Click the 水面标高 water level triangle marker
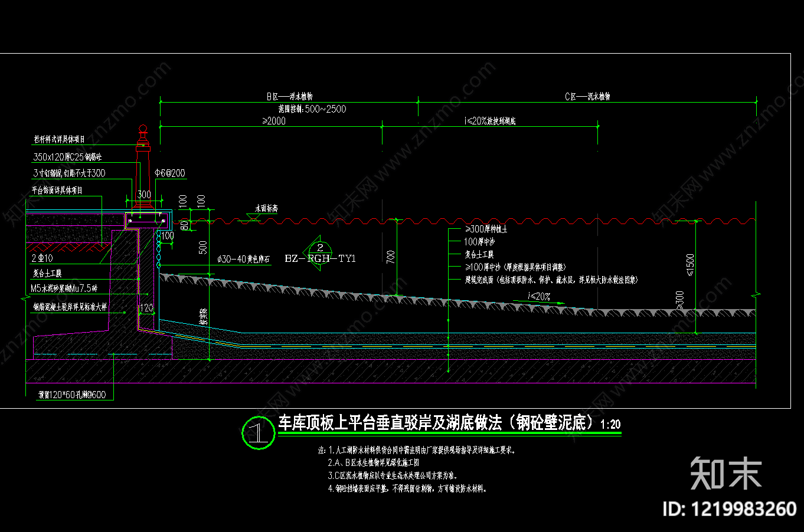This screenshot has width=804, height=532. 253,217
